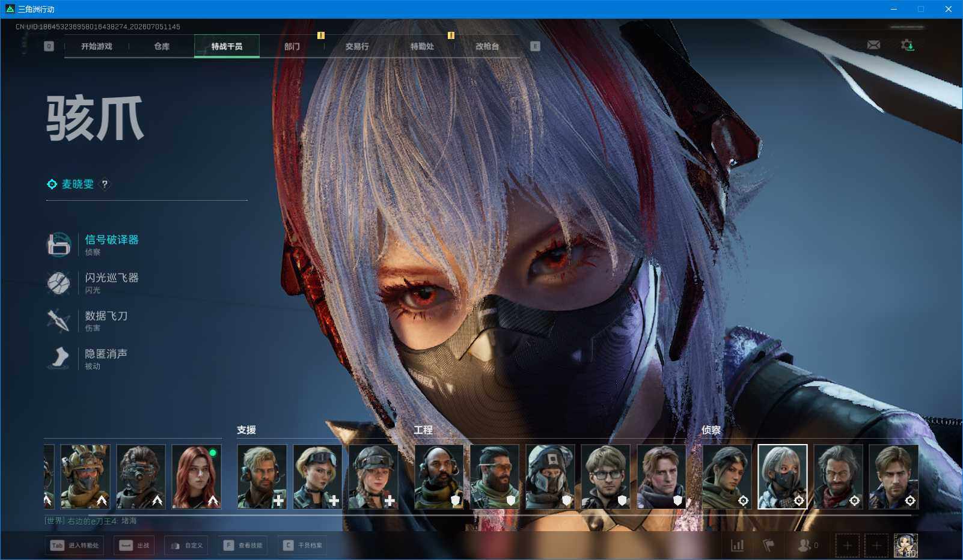Viewport: 963px width, 560px height.
Task: Open the mail envelope icon
Action: (x=873, y=45)
